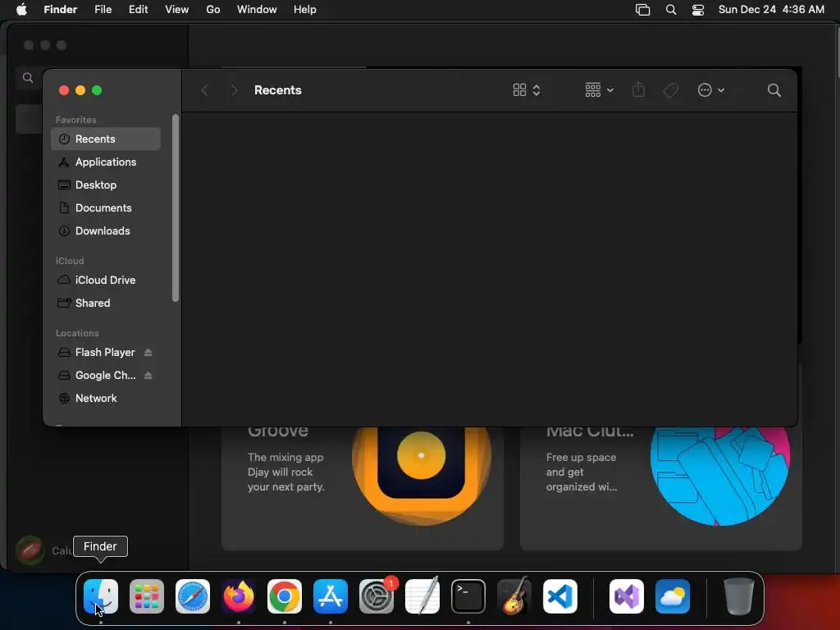Select Desktop in Finder sidebar
This screenshot has width=840, height=630.
point(106,185)
